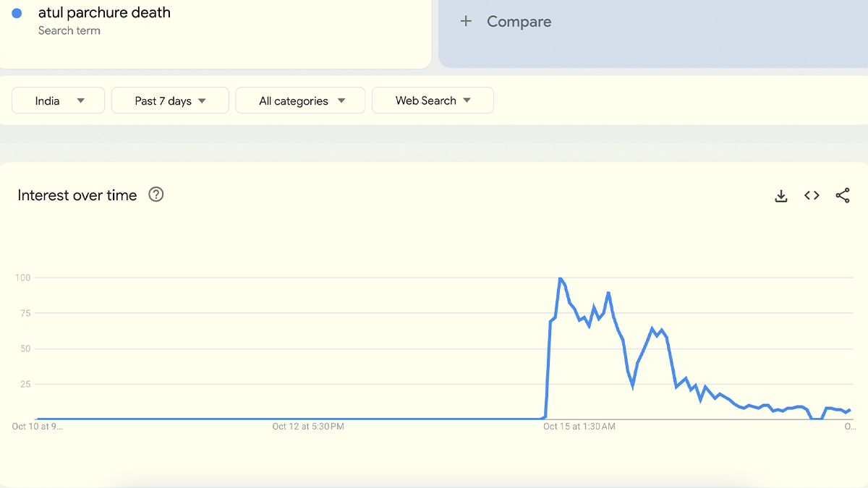Open the embed code icon
The width and height of the screenshot is (868, 488).
click(812, 196)
